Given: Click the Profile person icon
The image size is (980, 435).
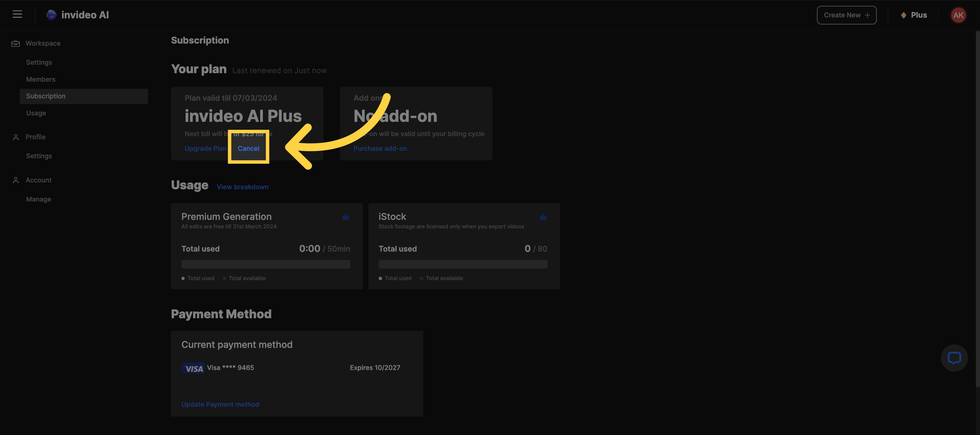Looking at the screenshot, I should coord(16,137).
